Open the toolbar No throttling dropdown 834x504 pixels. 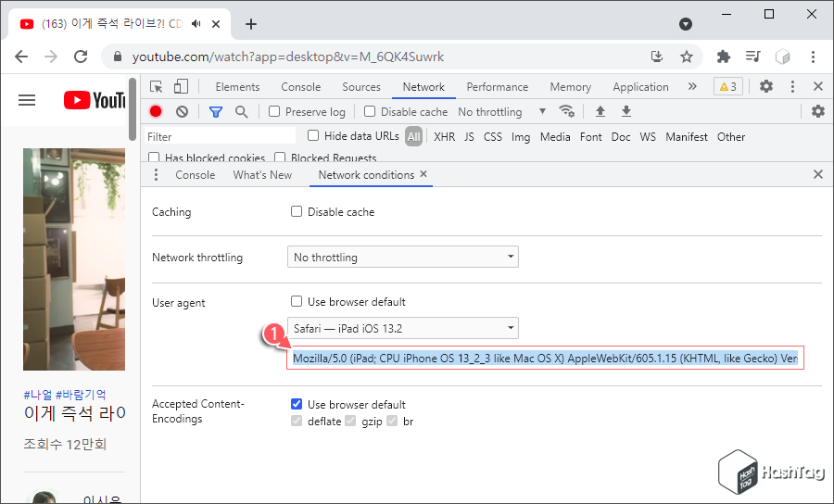pyautogui.click(x=501, y=112)
